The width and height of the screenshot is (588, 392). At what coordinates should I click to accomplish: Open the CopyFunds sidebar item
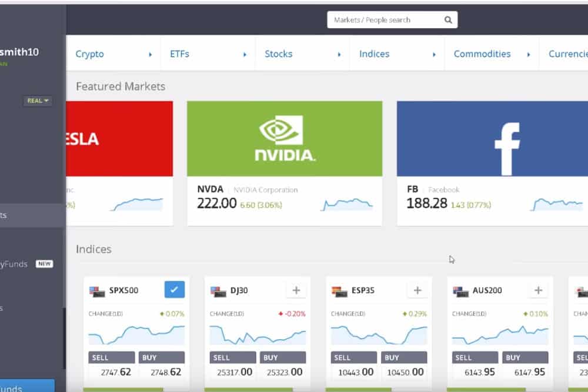click(14, 264)
